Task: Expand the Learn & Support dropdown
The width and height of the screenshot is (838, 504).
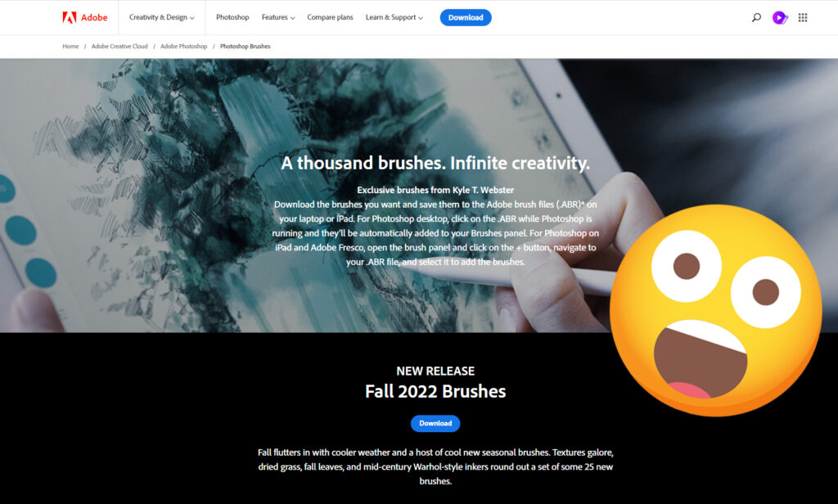Action: 394,17
